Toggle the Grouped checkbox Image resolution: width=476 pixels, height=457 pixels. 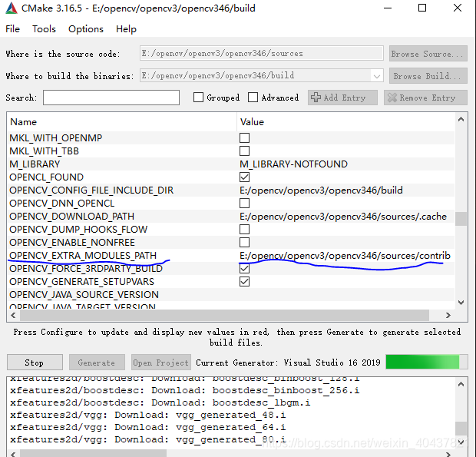[x=198, y=98]
